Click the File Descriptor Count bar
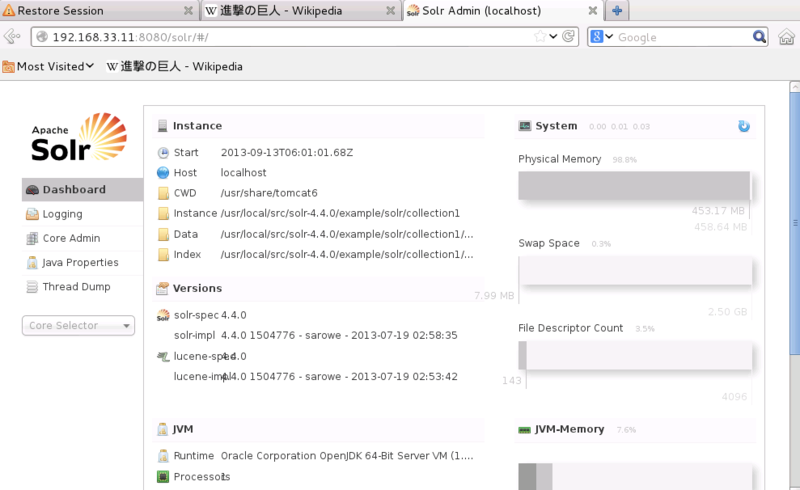 pyautogui.click(x=635, y=355)
